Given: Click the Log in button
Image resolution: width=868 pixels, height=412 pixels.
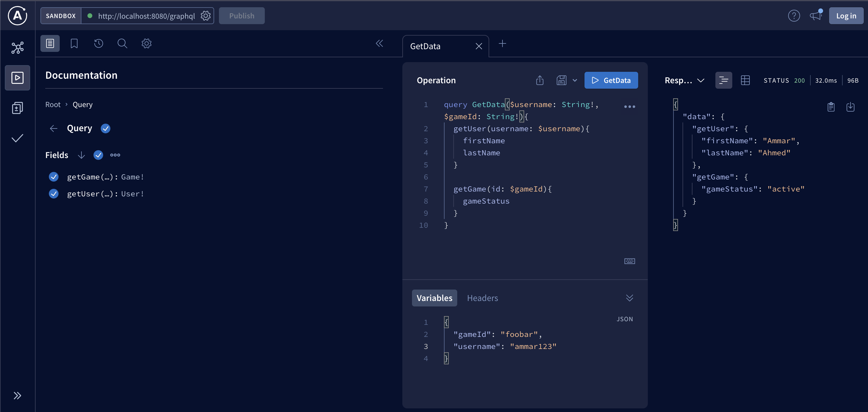Looking at the screenshot, I should (846, 16).
